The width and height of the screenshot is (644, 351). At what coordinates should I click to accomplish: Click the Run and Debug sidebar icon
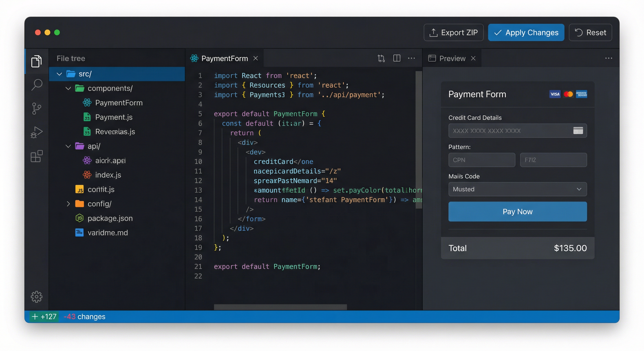coord(37,132)
